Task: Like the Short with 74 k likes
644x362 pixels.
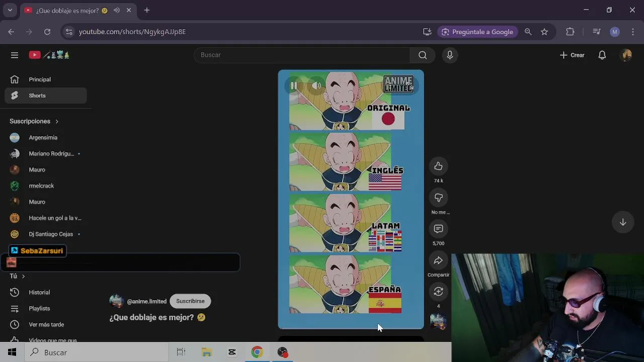Action: 438,166
